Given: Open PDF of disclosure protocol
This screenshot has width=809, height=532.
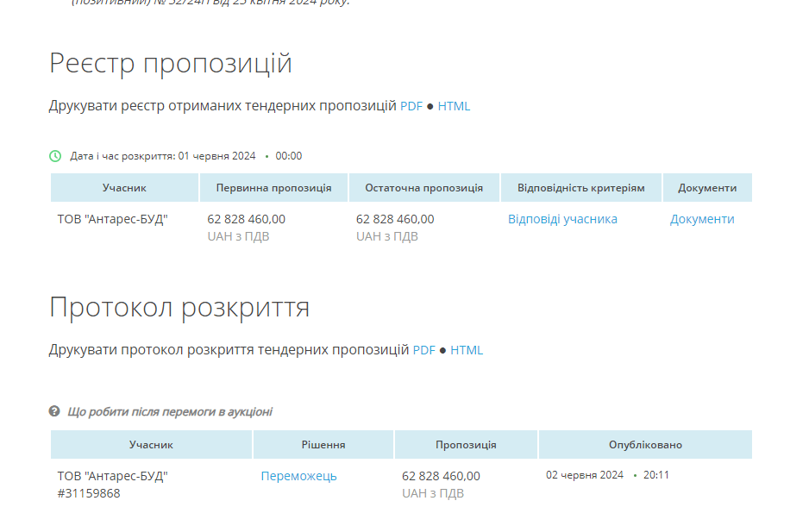Looking at the screenshot, I should tap(424, 350).
